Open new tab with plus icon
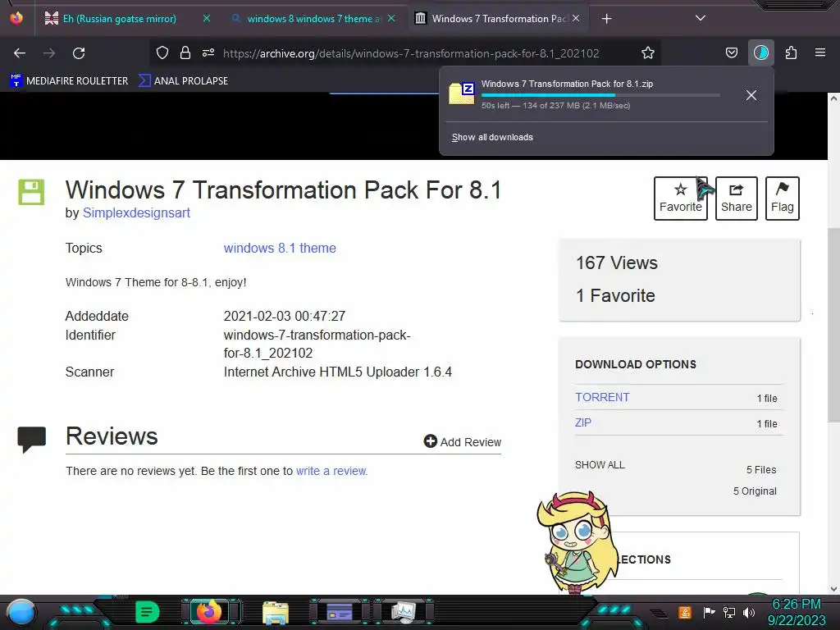The image size is (840, 630). point(606,19)
